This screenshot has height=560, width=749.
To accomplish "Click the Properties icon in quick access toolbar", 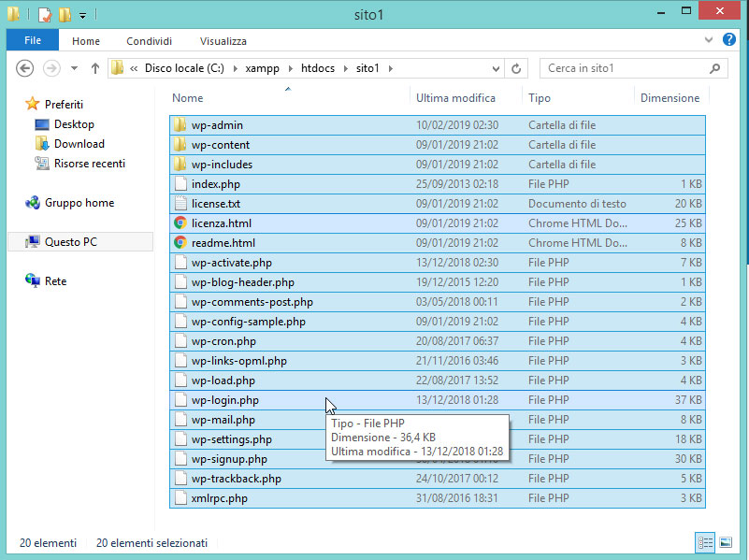I will (x=45, y=15).
